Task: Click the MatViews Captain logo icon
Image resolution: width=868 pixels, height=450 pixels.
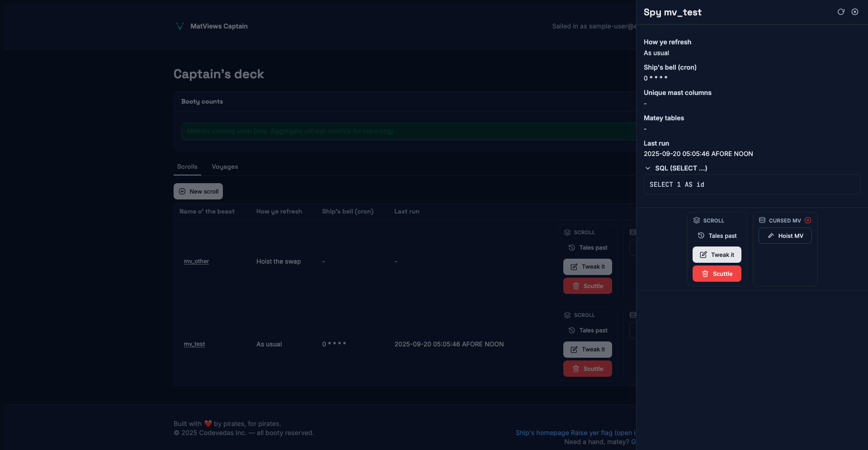Action: [179, 26]
